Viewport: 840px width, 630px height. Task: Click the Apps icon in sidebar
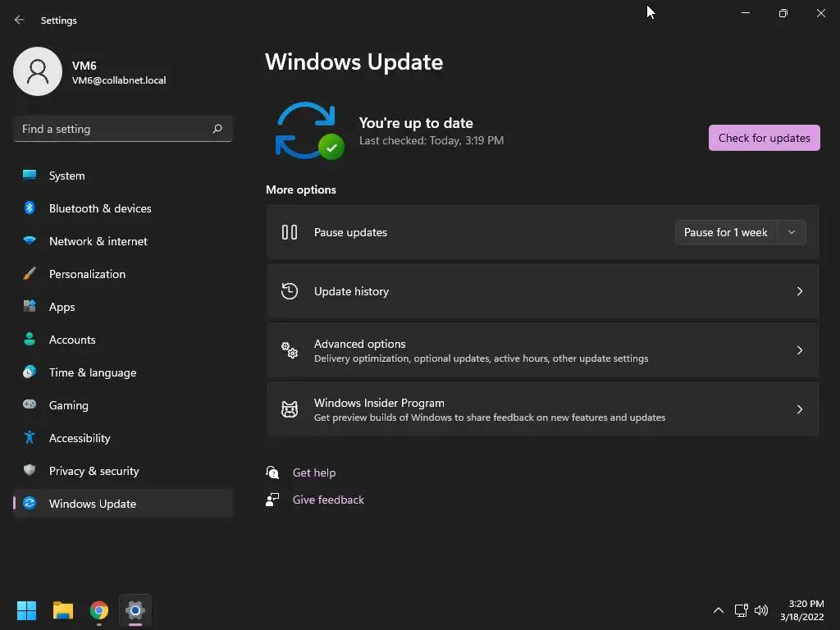pyautogui.click(x=30, y=307)
